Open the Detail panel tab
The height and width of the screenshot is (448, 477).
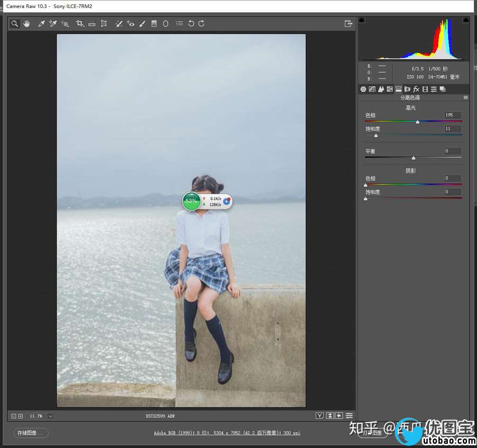tap(381, 89)
